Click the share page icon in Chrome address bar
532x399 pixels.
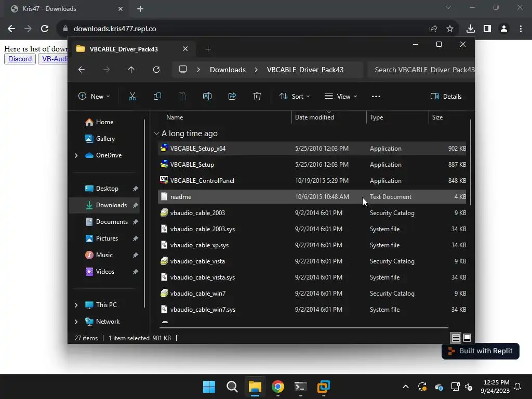click(x=433, y=29)
